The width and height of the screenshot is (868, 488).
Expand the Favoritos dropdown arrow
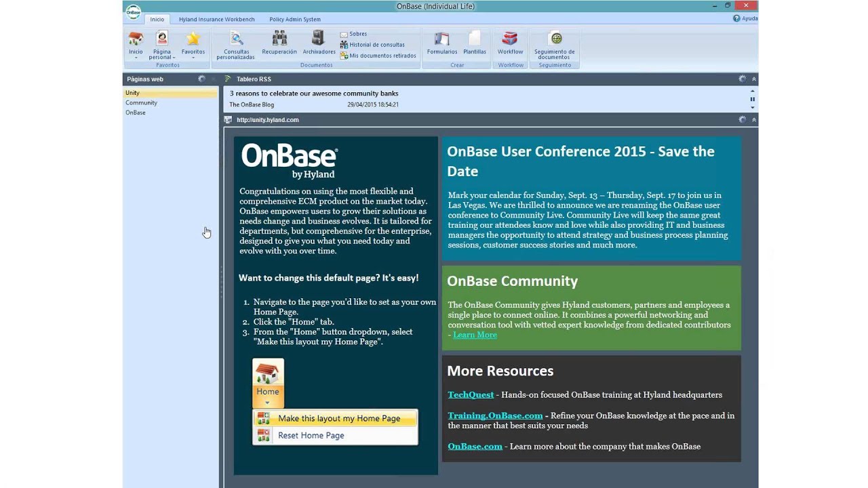click(x=193, y=58)
